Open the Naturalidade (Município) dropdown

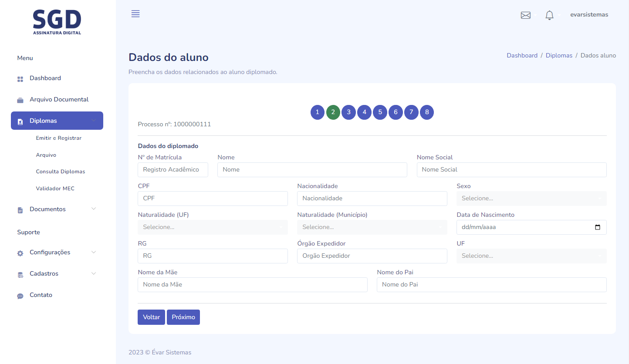click(x=372, y=227)
